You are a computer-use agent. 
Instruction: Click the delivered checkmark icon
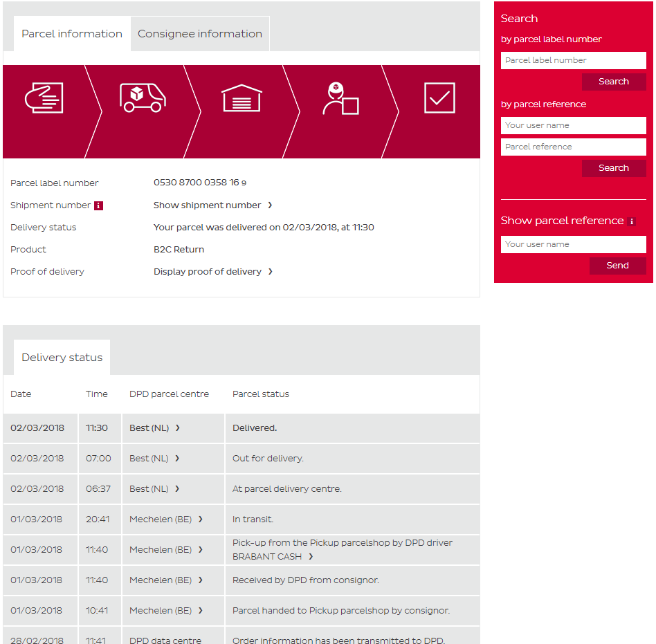point(439,98)
